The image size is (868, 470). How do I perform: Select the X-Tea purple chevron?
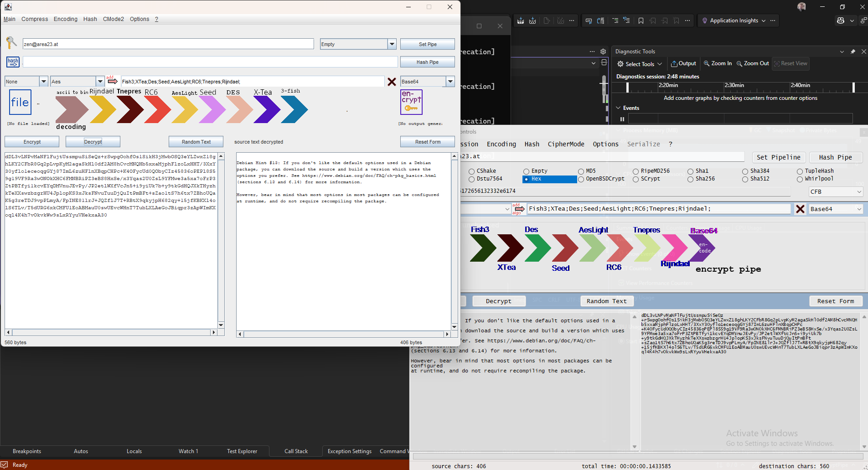click(267, 109)
